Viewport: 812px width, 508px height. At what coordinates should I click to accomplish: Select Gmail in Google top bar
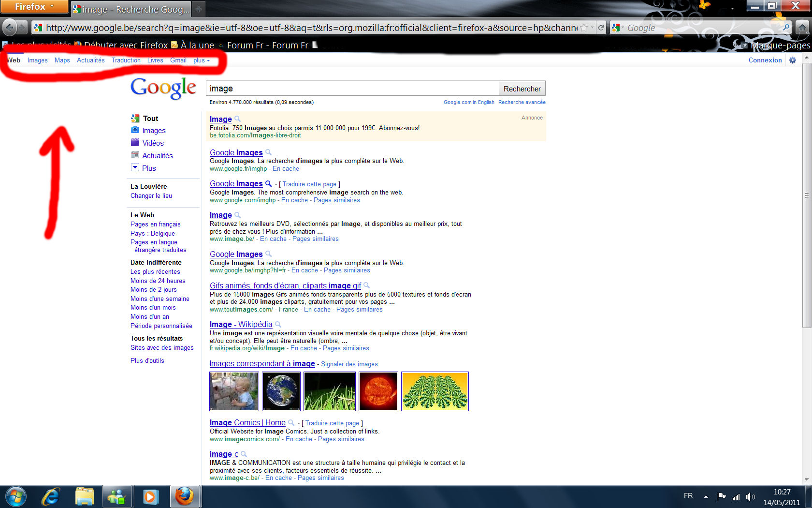coord(178,60)
